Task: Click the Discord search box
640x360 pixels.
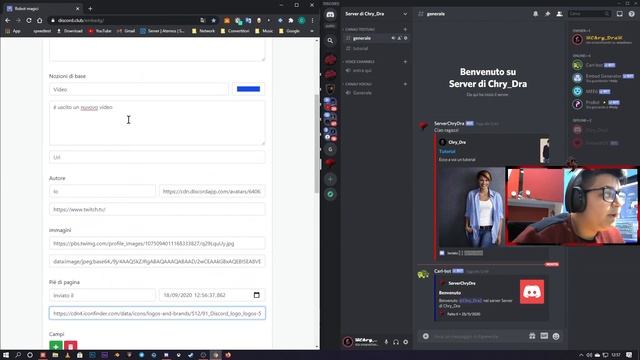Action: (589, 14)
